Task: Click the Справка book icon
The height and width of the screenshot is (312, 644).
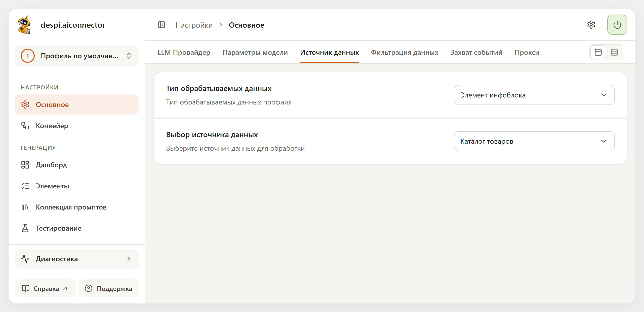Action: click(x=26, y=288)
